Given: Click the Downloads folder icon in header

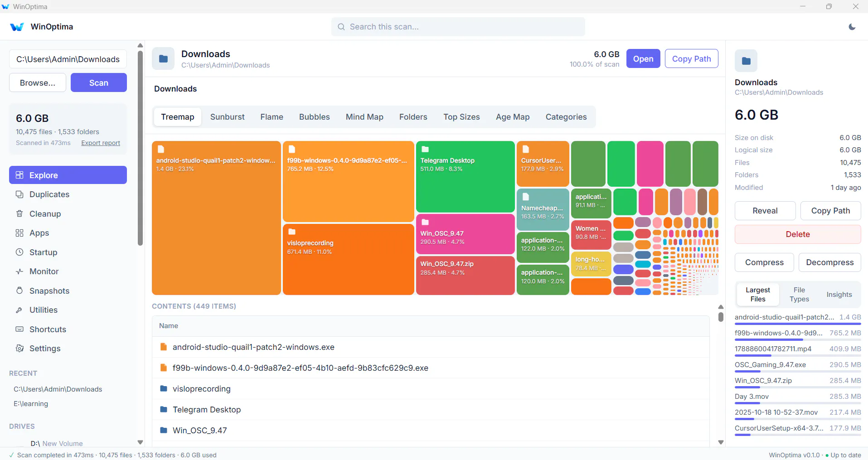Looking at the screenshot, I should 163,59.
